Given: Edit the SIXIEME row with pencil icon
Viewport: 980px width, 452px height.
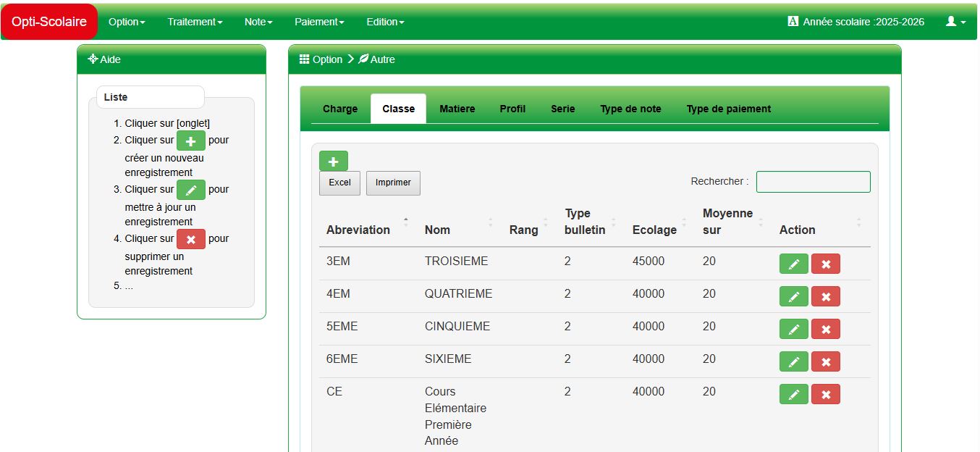Looking at the screenshot, I should [x=794, y=361].
